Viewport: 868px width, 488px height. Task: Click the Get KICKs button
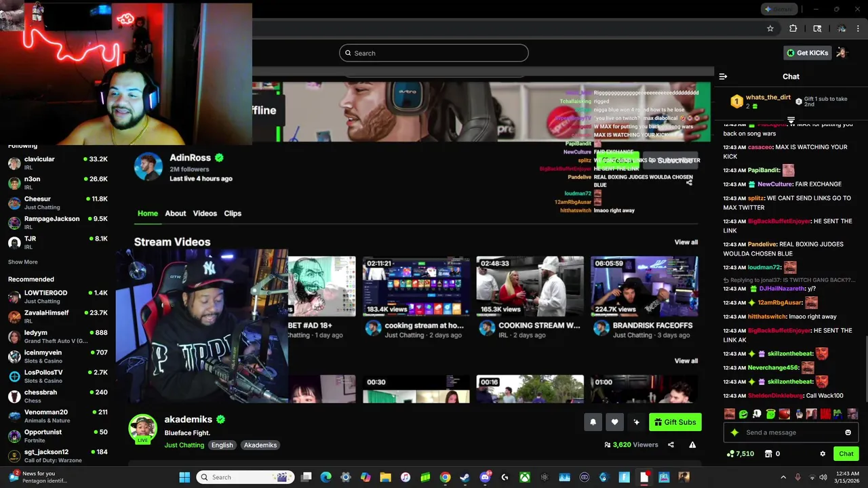[x=808, y=53]
